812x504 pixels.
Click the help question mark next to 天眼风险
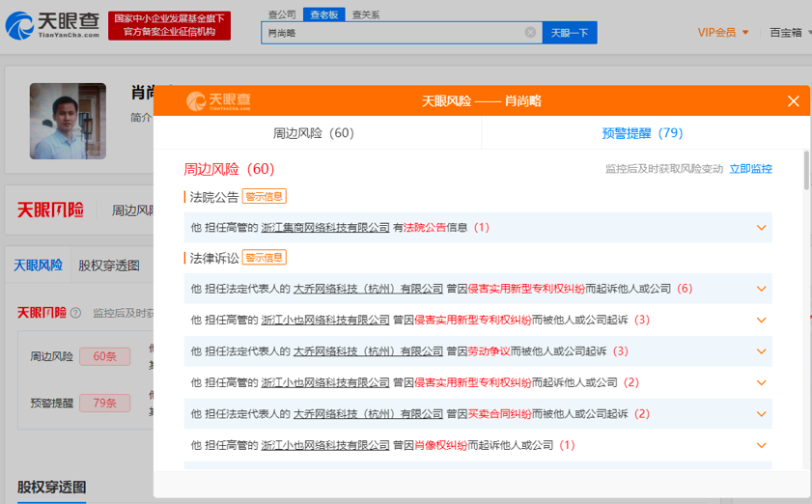(75, 313)
